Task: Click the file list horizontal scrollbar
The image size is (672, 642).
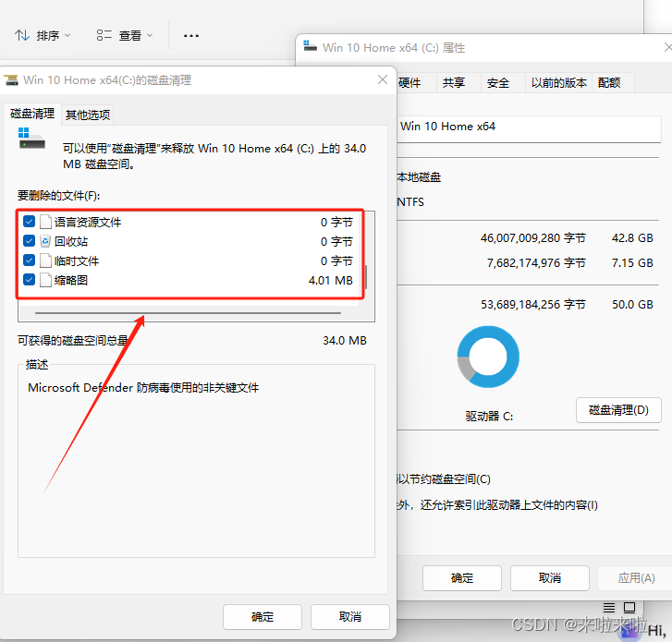Action: tap(189, 313)
